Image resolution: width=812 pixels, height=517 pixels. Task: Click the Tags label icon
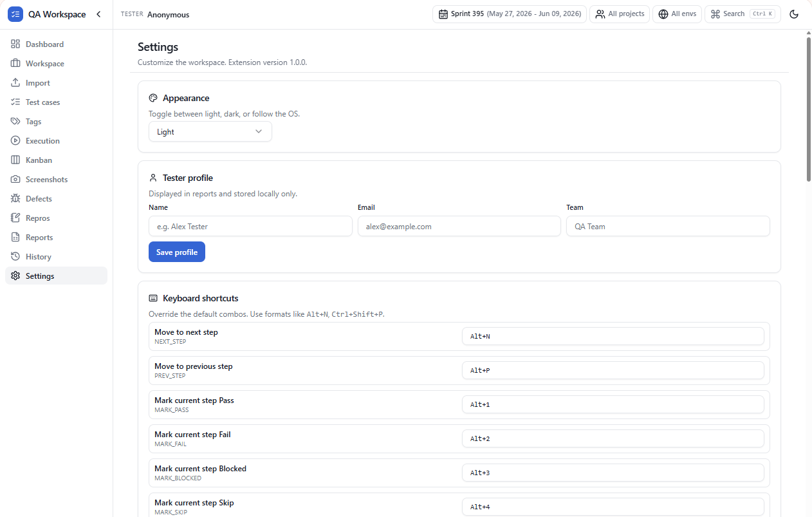click(x=15, y=122)
